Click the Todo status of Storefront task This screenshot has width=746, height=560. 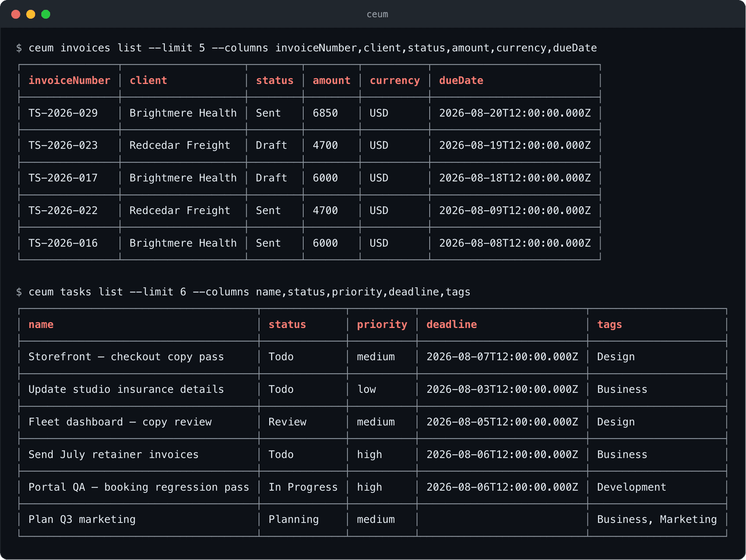pyautogui.click(x=281, y=357)
